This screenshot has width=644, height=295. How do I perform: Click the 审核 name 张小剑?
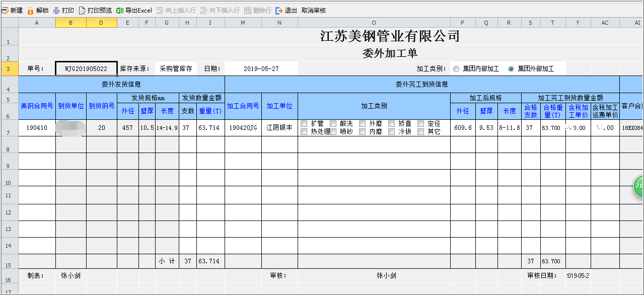386,276
